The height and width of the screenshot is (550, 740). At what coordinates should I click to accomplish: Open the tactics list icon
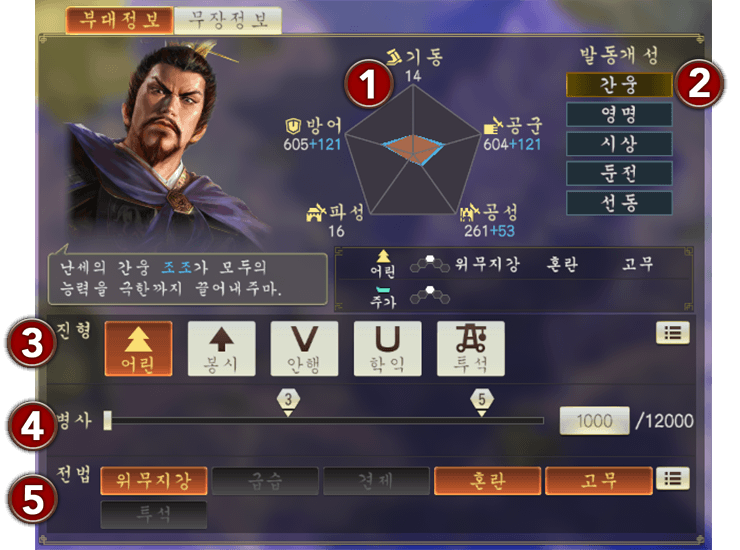pos(673,479)
